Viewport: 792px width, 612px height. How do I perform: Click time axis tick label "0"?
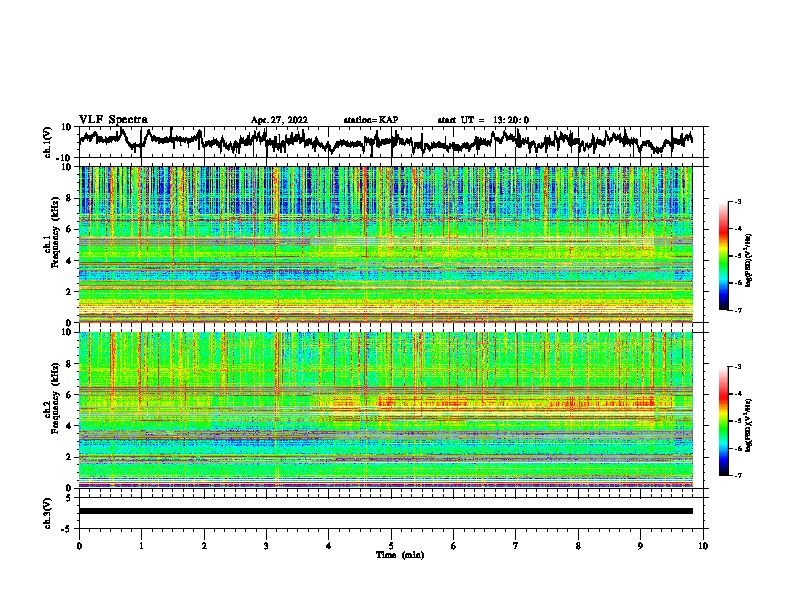pos(79,546)
